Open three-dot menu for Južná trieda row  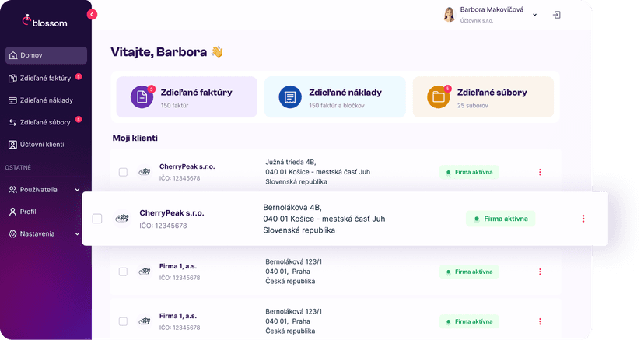click(x=540, y=172)
